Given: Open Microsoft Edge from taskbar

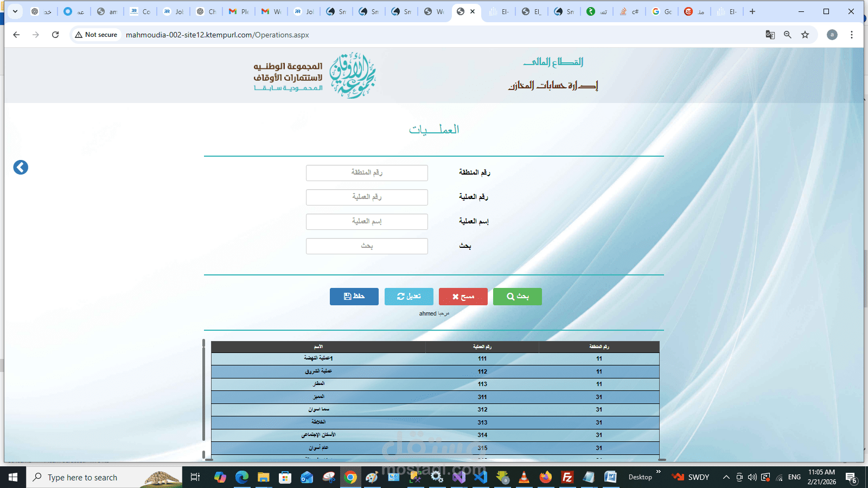Looking at the screenshot, I should coord(241,477).
